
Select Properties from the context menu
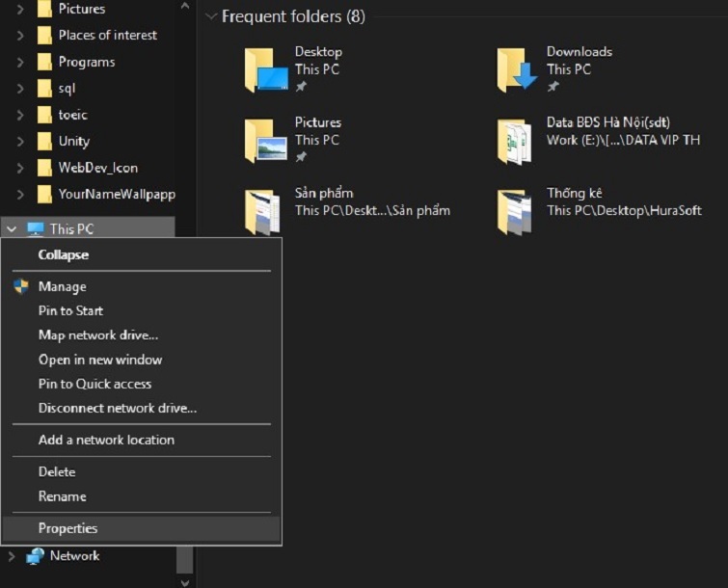pos(67,528)
